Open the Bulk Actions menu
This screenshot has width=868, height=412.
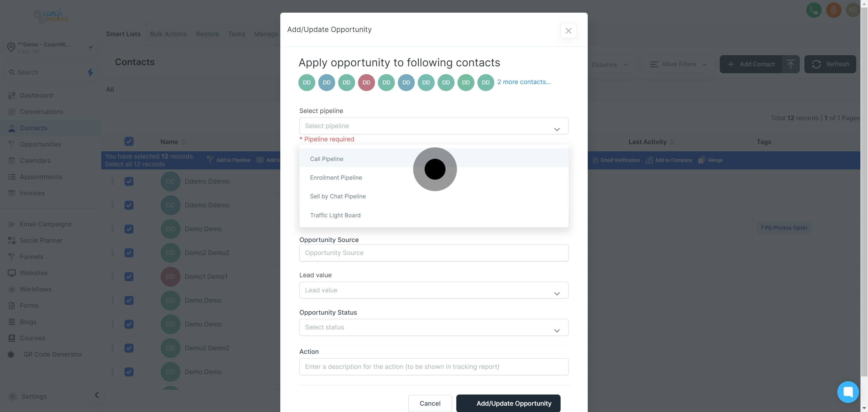[168, 34]
